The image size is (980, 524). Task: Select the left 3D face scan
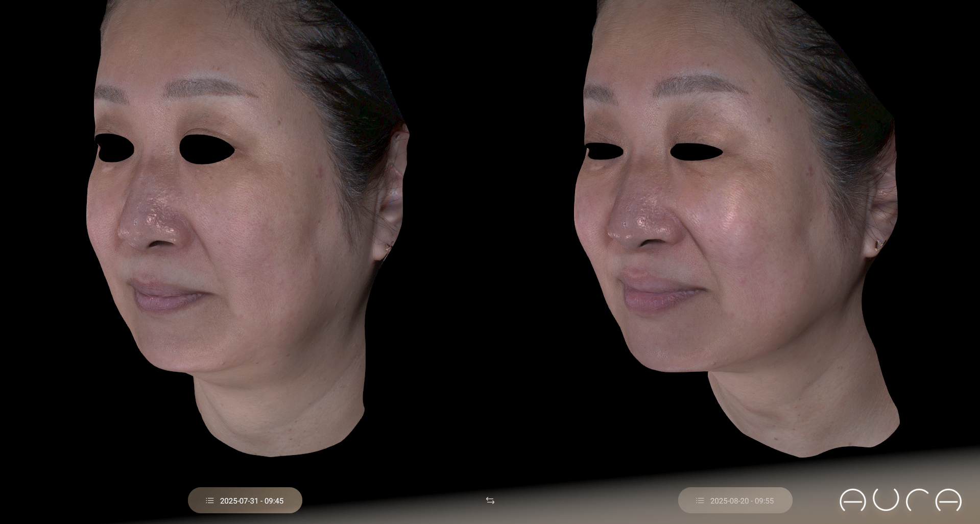[x=245, y=230]
